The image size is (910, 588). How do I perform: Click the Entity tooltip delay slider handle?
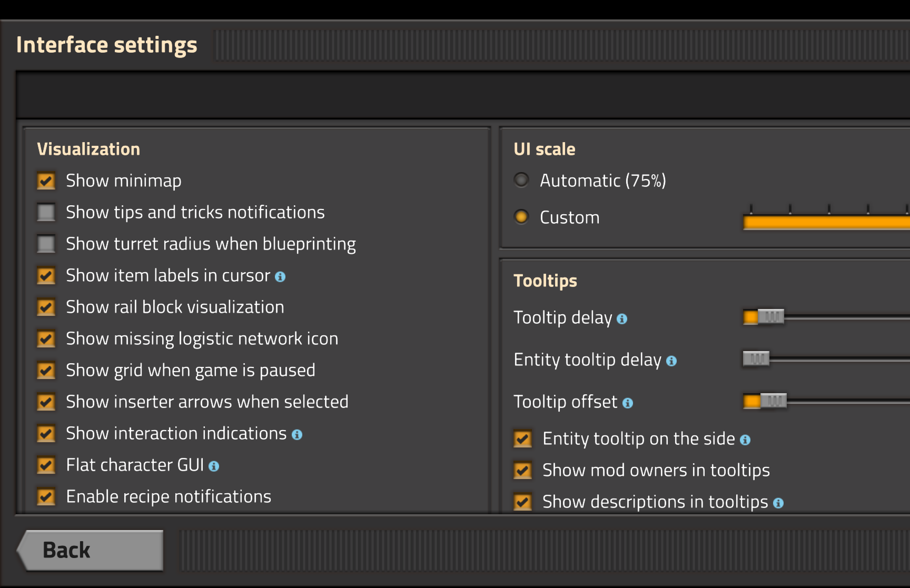point(756,358)
